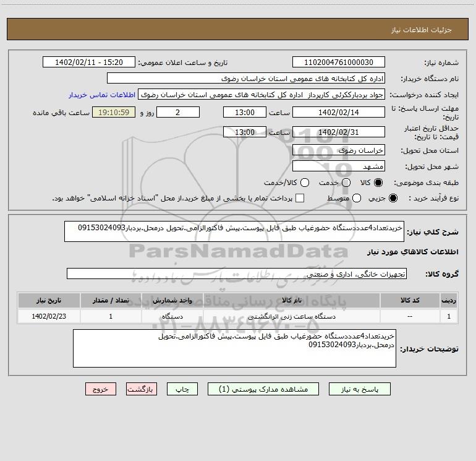Click the response deadline hour 13:00 field

point(245,112)
